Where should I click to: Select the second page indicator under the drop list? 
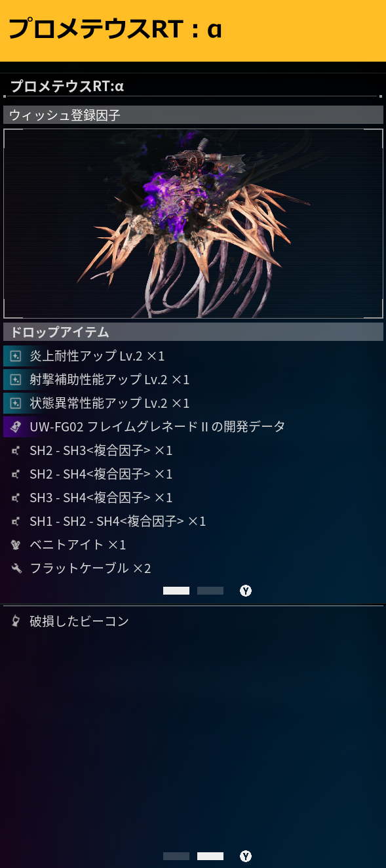coord(210,591)
